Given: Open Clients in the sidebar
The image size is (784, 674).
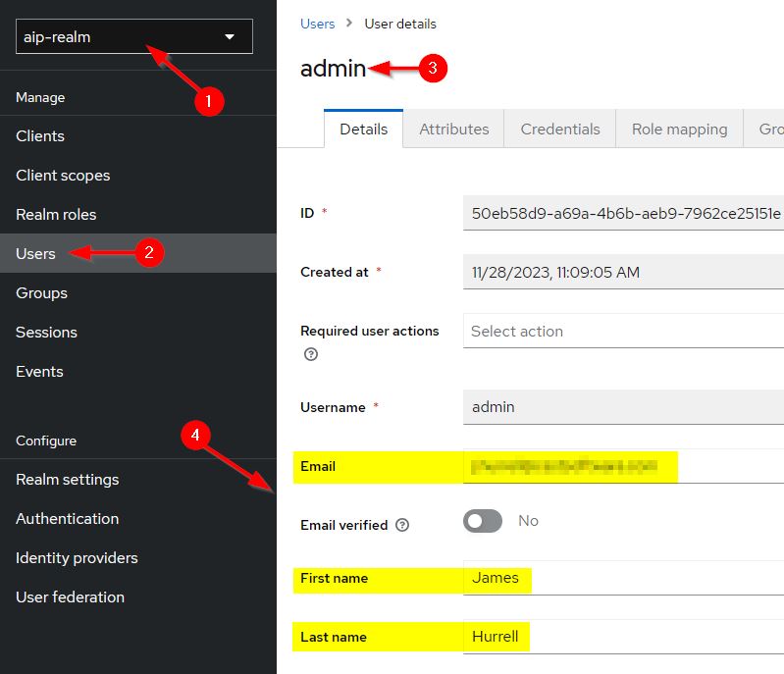Looking at the screenshot, I should click(40, 136).
